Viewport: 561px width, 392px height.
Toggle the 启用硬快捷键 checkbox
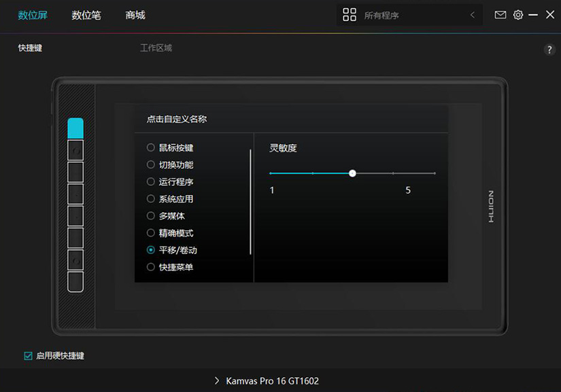(28, 355)
